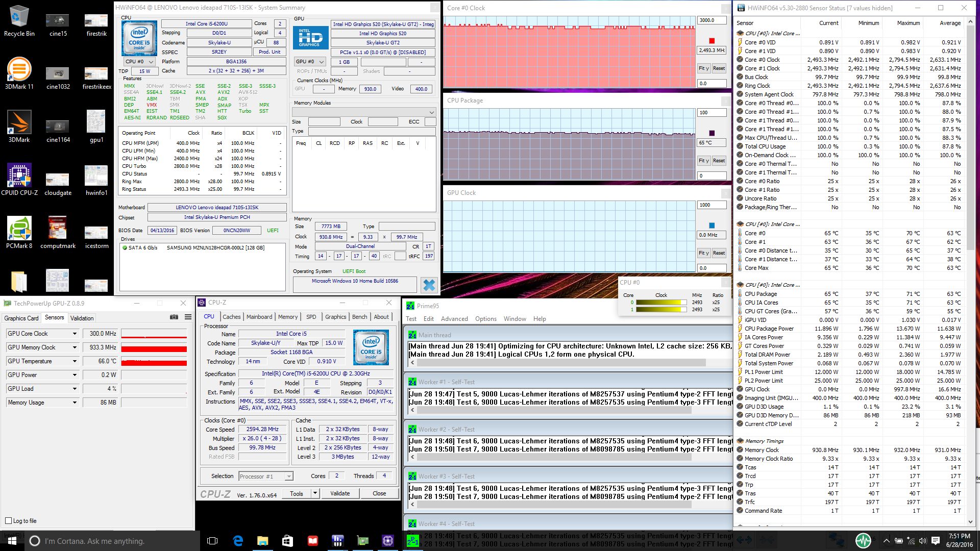Open the Caches tab in CPU-Z

click(x=231, y=317)
